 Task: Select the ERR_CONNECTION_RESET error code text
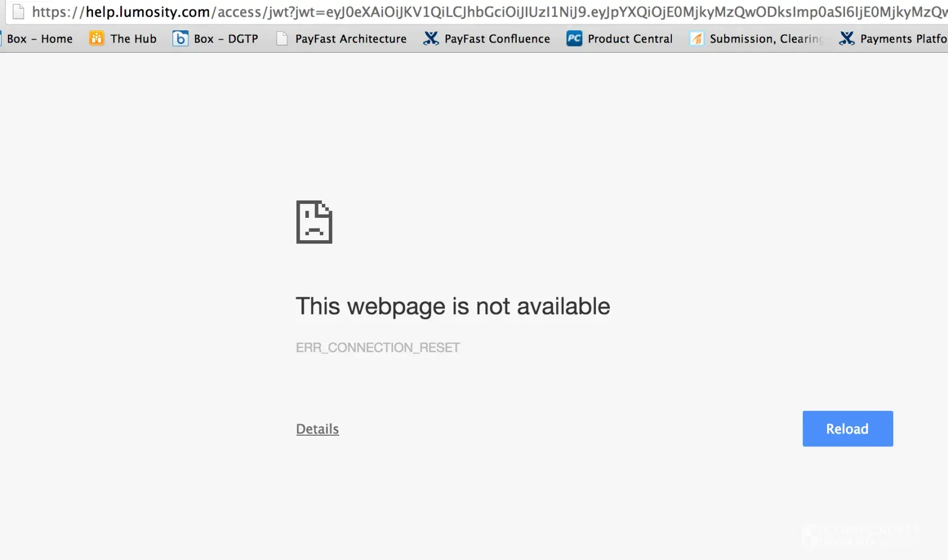click(x=377, y=348)
